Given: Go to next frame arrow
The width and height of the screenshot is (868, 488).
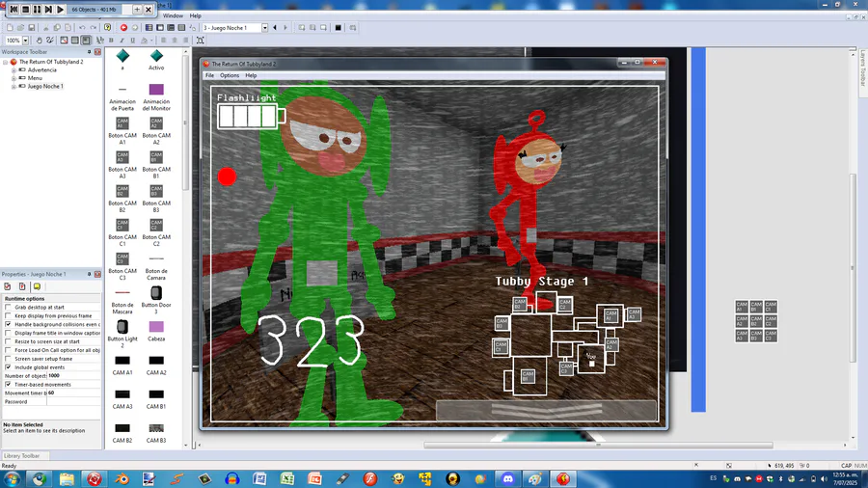Looking at the screenshot, I should [x=285, y=28].
